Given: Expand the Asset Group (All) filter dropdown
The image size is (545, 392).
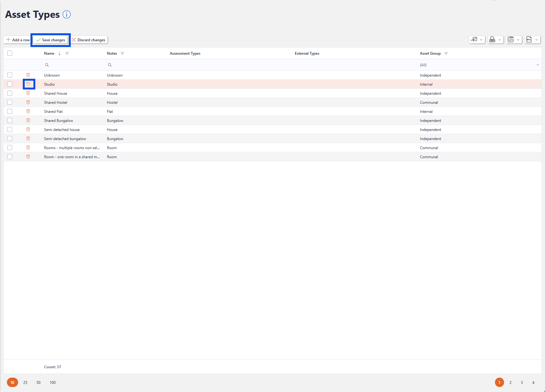Looking at the screenshot, I should 537,65.
